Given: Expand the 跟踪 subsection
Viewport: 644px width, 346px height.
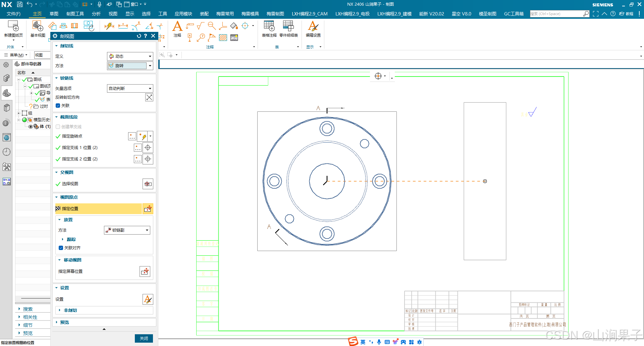Looking at the screenshot, I should click(63, 240).
